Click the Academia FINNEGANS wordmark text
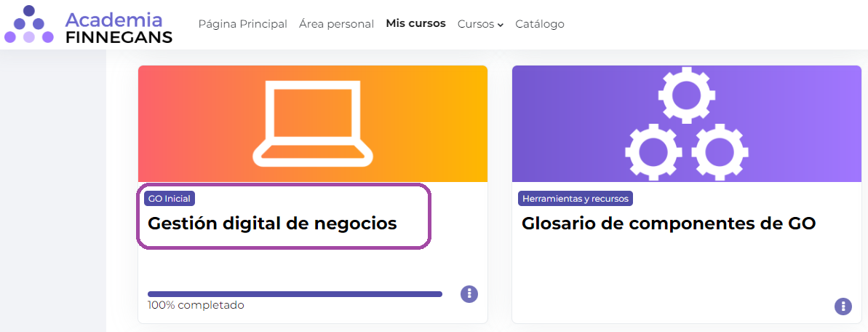 coord(118,28)
